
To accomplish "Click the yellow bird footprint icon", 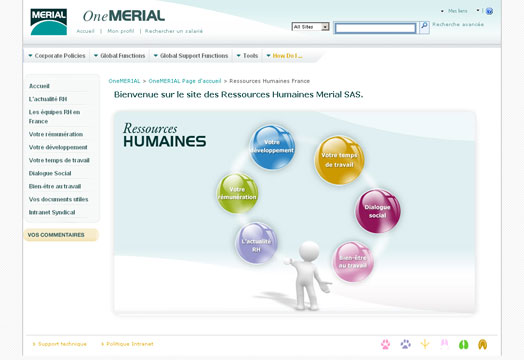I will point(425,344).
